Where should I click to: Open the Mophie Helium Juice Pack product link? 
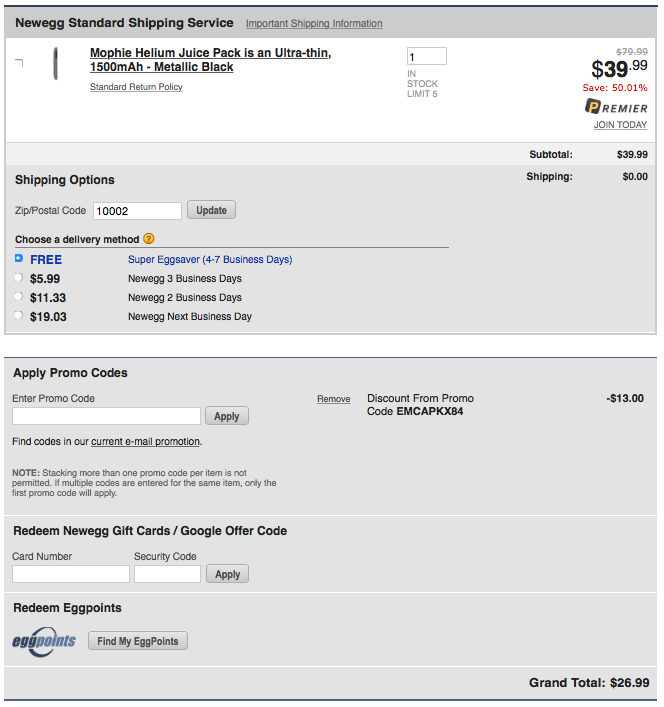click(x=211, y=60)
